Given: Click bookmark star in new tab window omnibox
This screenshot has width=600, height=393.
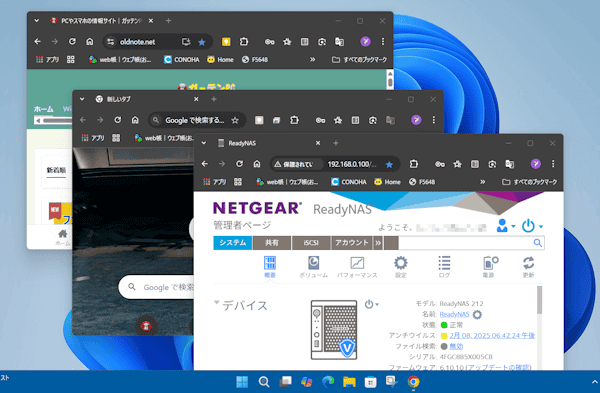Looking at the screenshot, I should [235, 121].
